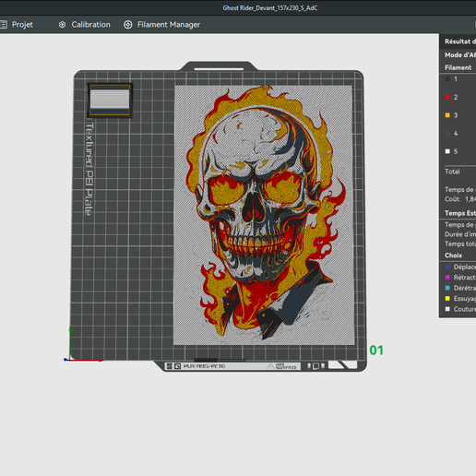Screen dimensions: 476x476
Task: Click the Mode d'Af… display mode label
Action: 460,55
